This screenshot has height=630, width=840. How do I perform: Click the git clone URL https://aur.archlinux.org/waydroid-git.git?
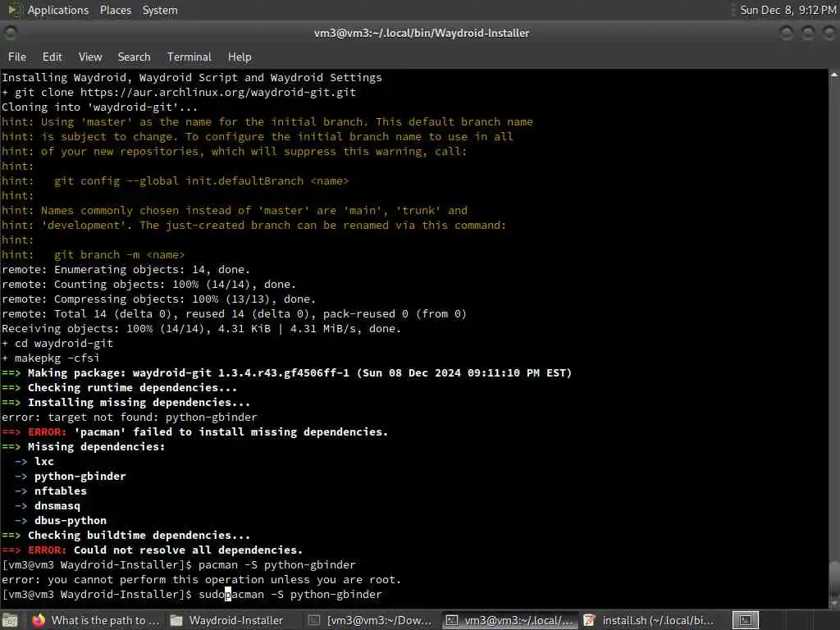218,92
